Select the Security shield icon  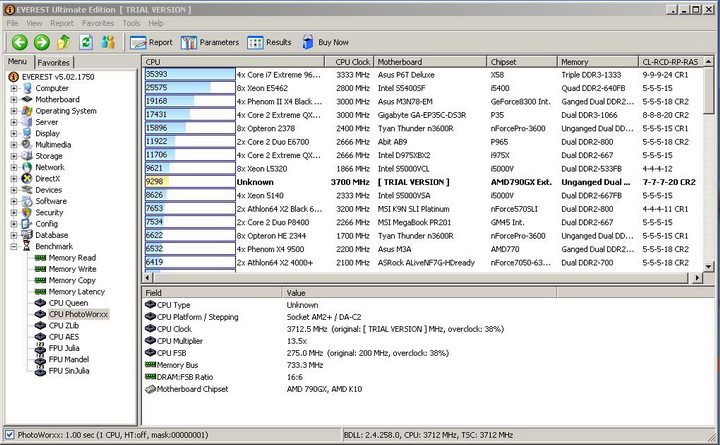pos(27,213)
